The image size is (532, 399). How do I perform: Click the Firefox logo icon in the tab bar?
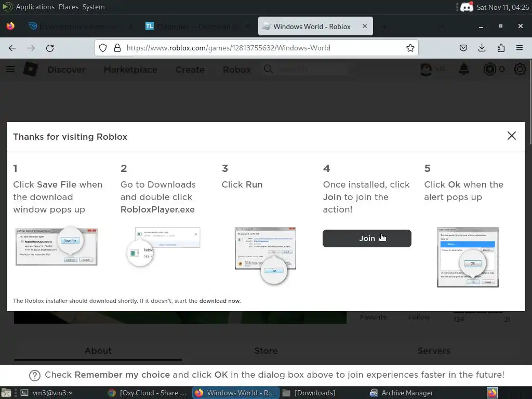point(10,26)
